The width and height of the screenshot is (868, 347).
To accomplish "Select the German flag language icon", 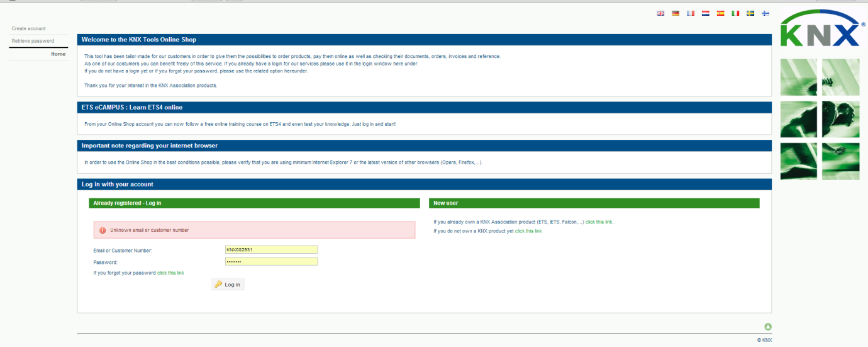I will tap(676, 13).
